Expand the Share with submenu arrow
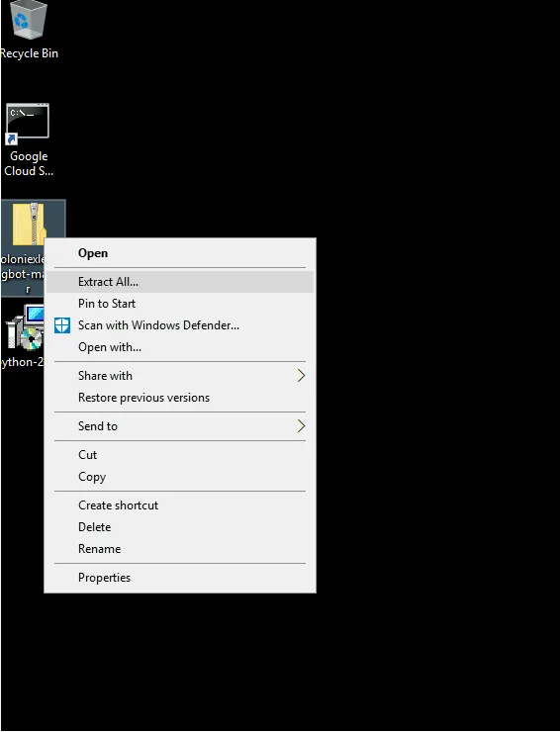560x732 pixels. 301,376
